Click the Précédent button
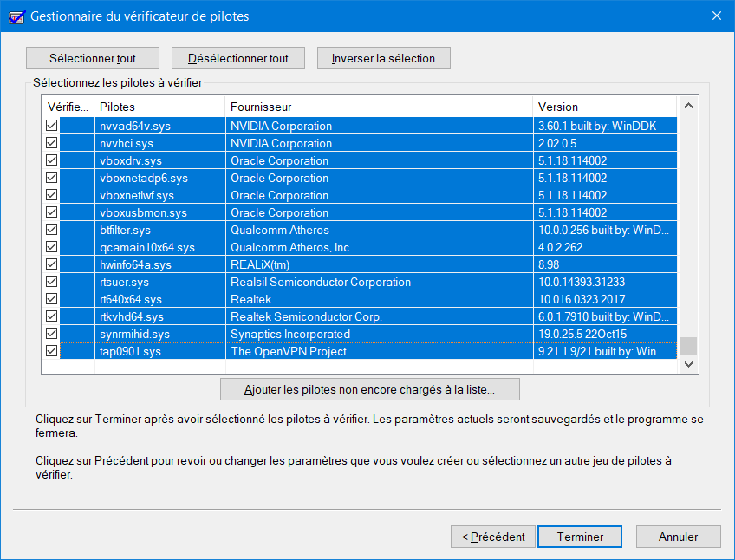 pos(493,537)
